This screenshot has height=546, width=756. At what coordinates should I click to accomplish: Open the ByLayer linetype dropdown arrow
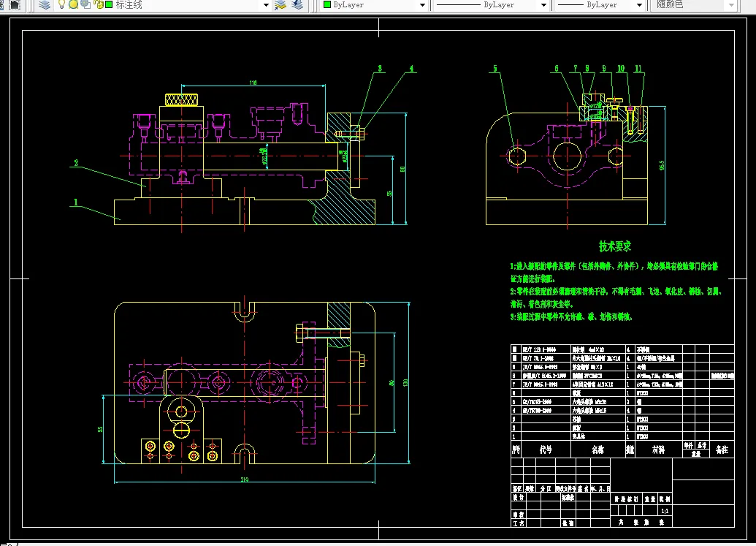point(543,5)
